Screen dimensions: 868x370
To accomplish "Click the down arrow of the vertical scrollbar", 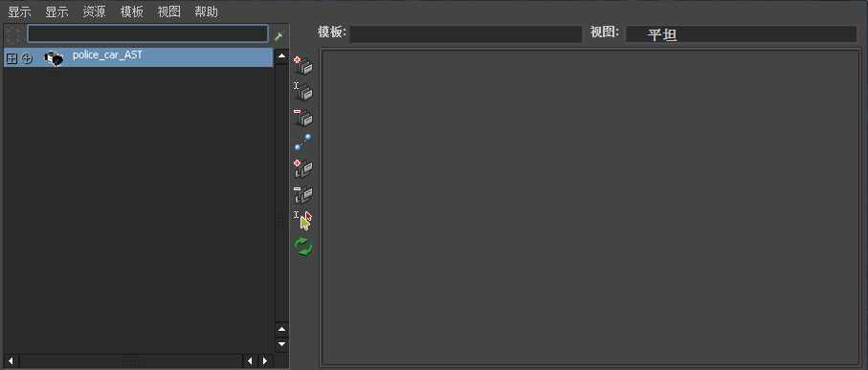I will point(282,344).
